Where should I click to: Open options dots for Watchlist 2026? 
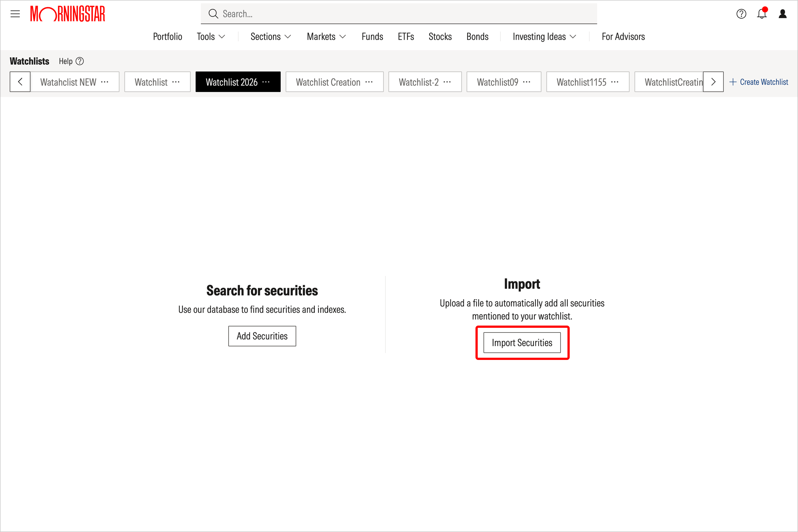point(266,82)
